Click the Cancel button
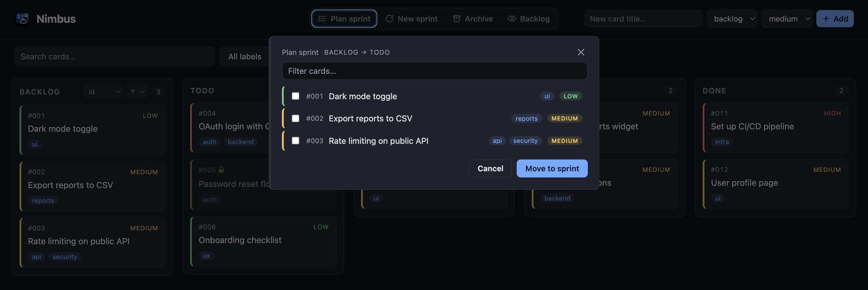868x290 pixels. [490, 168]
